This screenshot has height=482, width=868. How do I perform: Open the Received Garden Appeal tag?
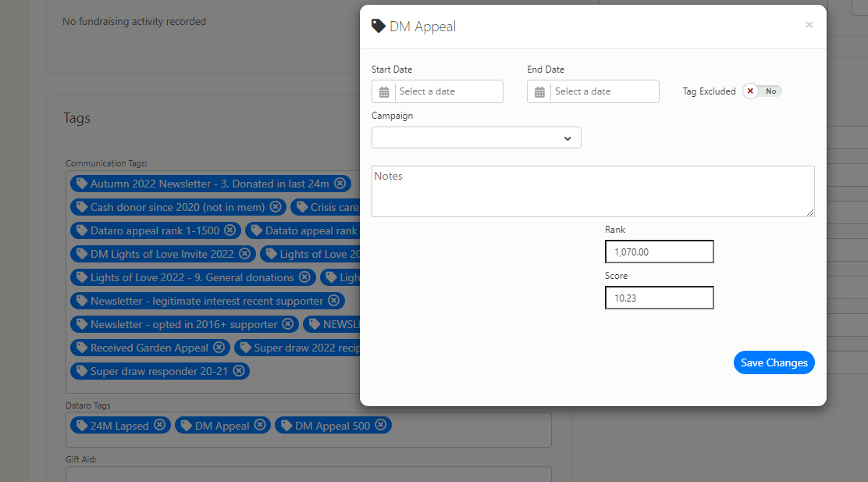(x=149, y=348)
